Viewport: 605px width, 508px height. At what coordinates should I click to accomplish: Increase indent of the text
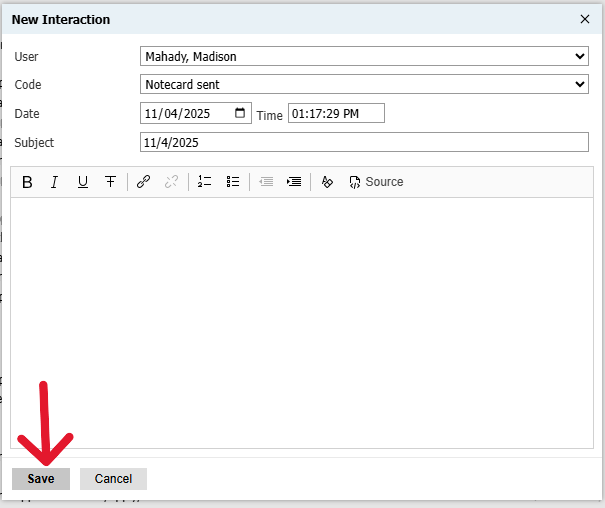pyautogui.click(x=294, y=182)
